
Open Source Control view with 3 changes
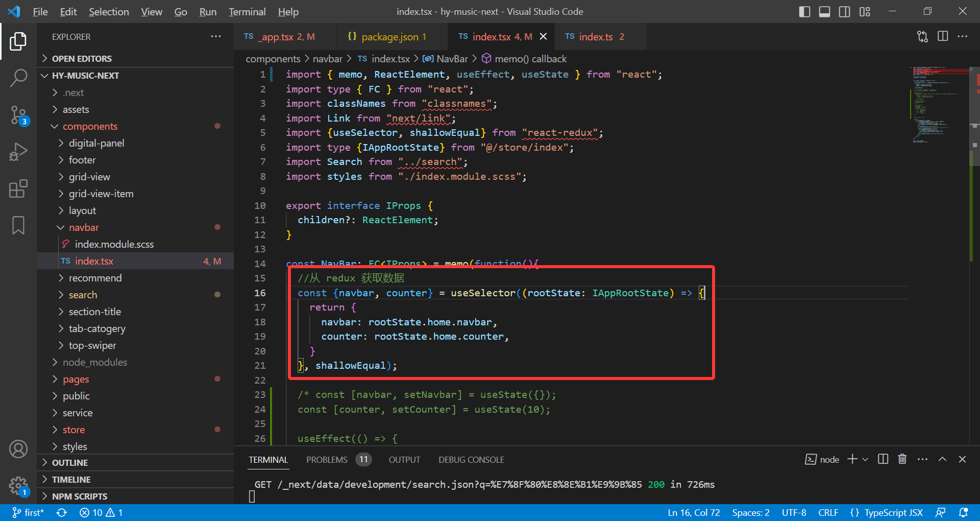18,115
